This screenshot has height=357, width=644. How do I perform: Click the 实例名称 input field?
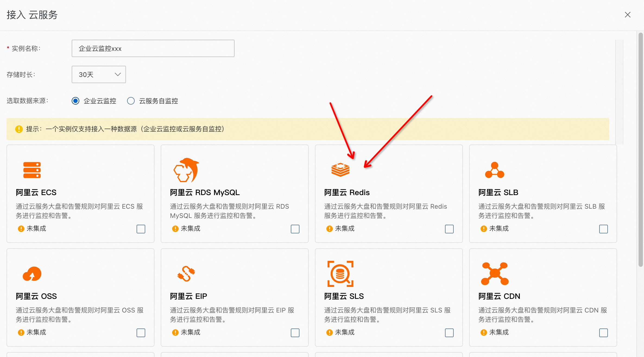pos(153,48)
